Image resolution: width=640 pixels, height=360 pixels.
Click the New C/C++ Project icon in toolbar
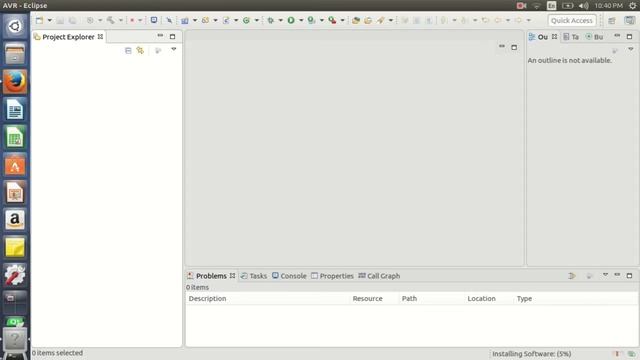(184, 20)
